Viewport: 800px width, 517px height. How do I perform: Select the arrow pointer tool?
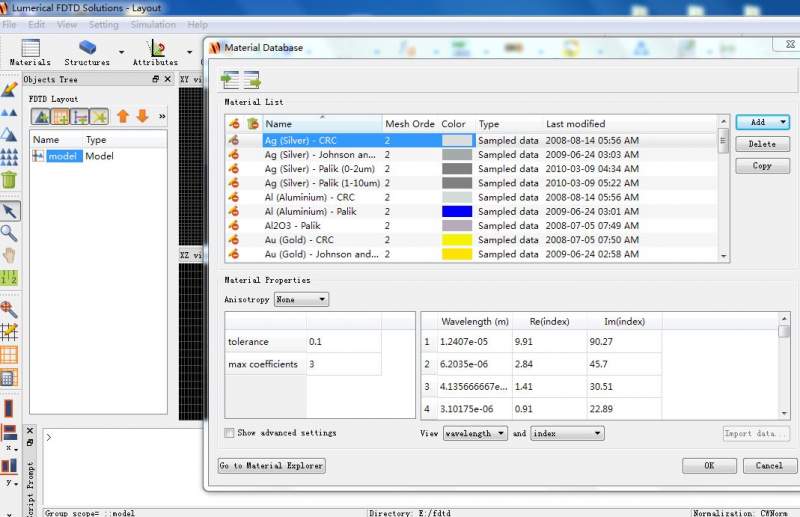(10, 211)
